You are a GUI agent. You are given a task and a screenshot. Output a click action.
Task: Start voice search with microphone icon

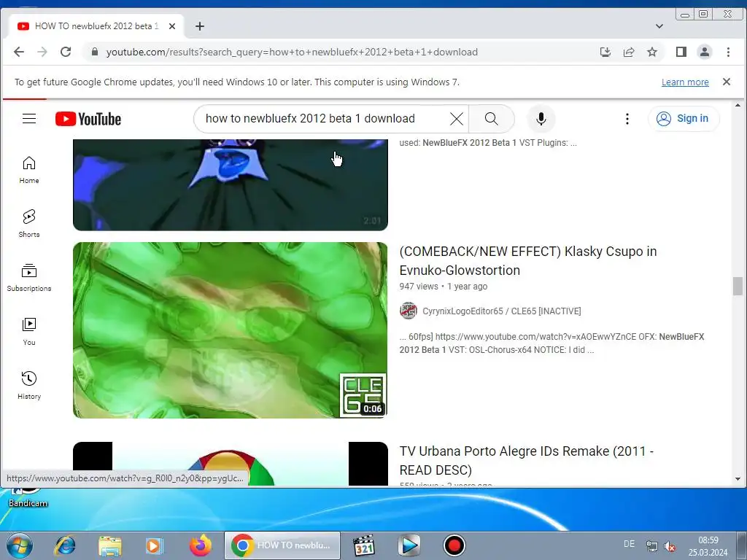[541, 119]
